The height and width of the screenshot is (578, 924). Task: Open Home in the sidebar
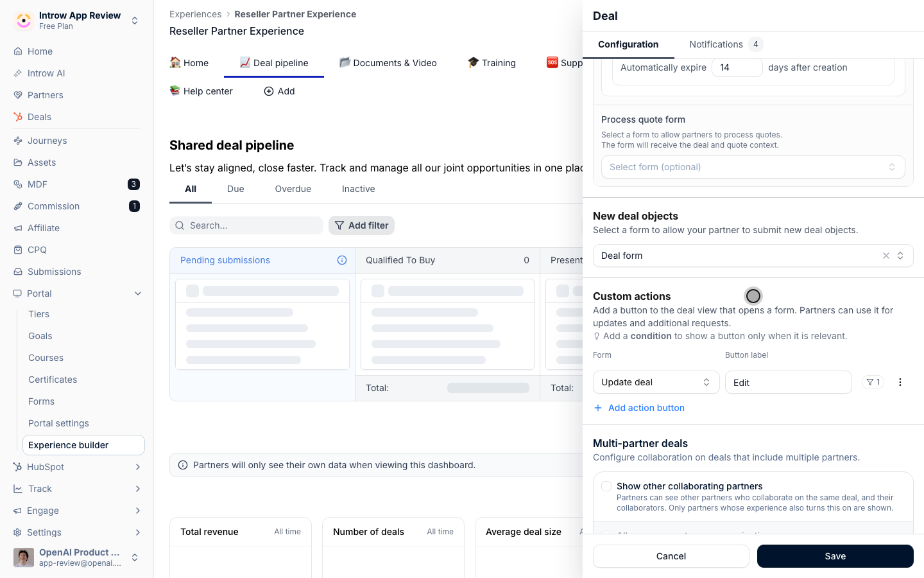[40, 51]
